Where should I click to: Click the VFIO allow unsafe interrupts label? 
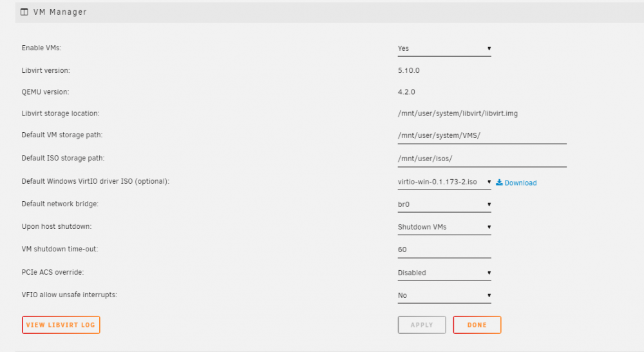click(x=70, y=295)
